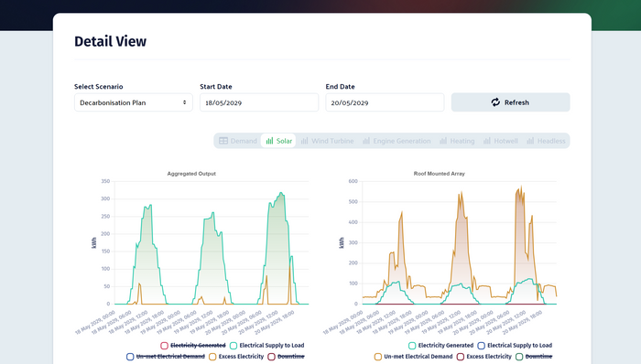This screenshot has height=364, width=641.
Task: Toggle Downtime in Roof Mounted Array legend
Action: [x=534, y=357]
